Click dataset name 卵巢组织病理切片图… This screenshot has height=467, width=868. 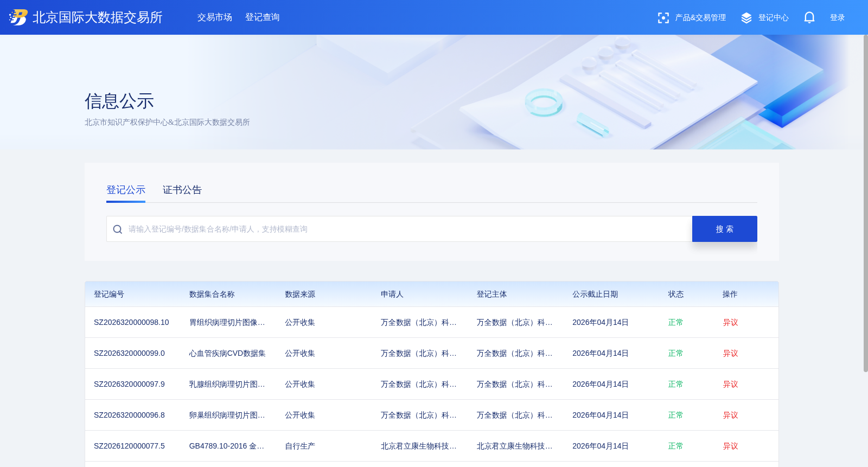coord(227,415)
